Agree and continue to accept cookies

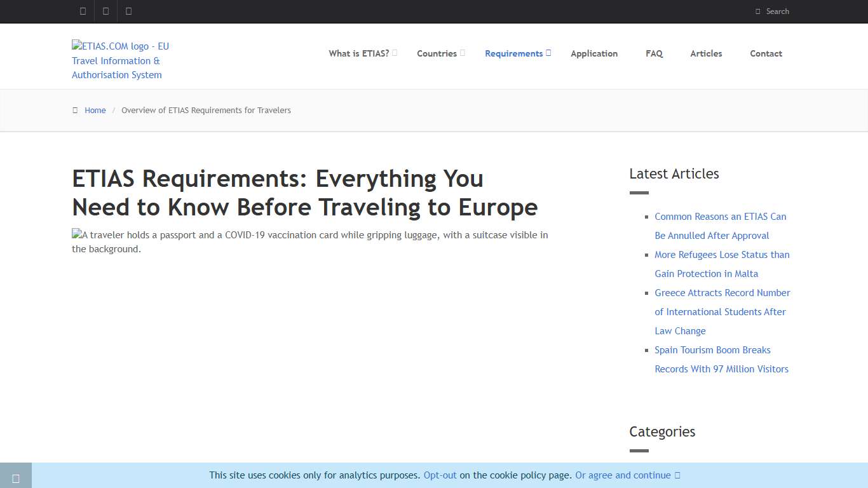(x=623, y=475)
